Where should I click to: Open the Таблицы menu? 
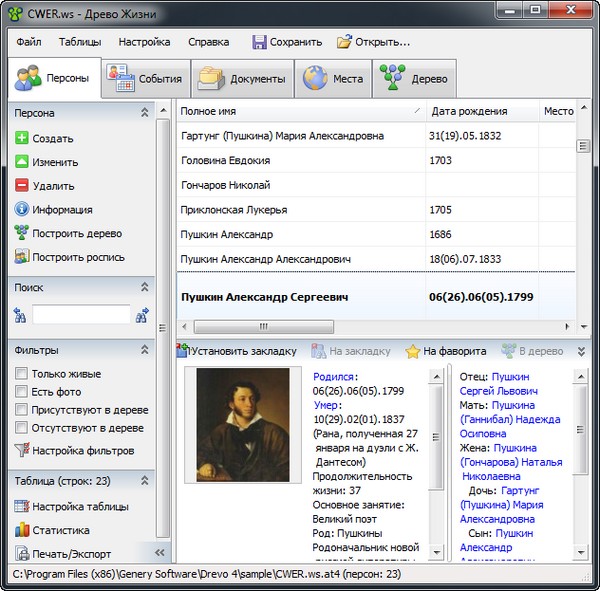point(79,42)
